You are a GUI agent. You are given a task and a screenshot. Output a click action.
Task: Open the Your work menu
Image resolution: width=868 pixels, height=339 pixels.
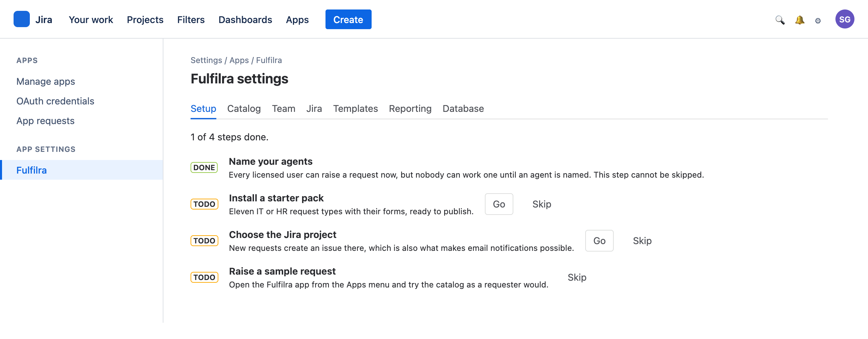tap(91, 20)
